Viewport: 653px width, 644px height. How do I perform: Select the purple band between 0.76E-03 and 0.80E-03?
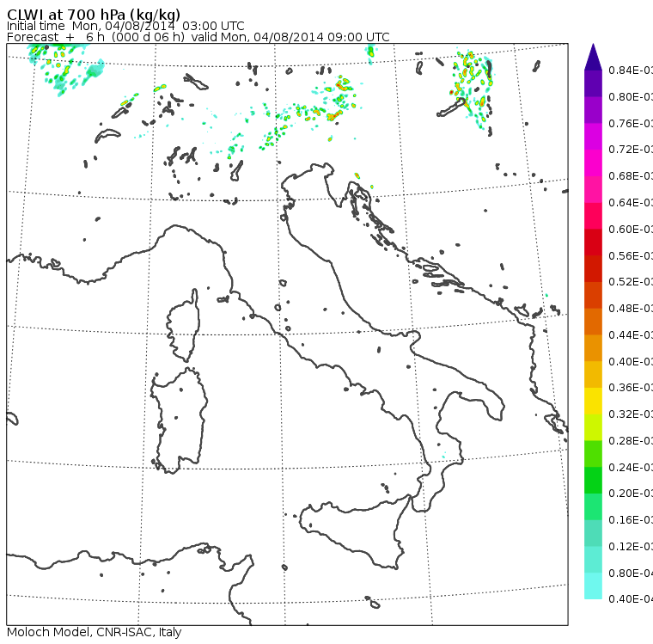click(x=593, y=110)
